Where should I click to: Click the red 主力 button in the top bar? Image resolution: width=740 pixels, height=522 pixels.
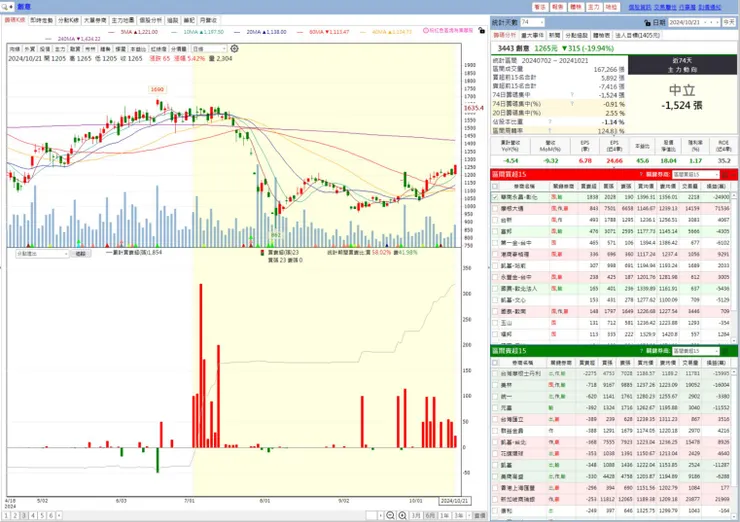pos(593,7)
